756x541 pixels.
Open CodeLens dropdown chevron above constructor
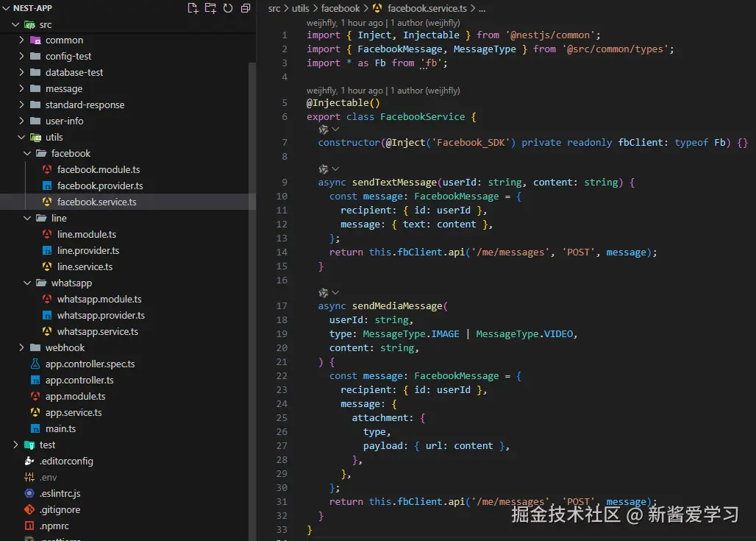(335, 130)
